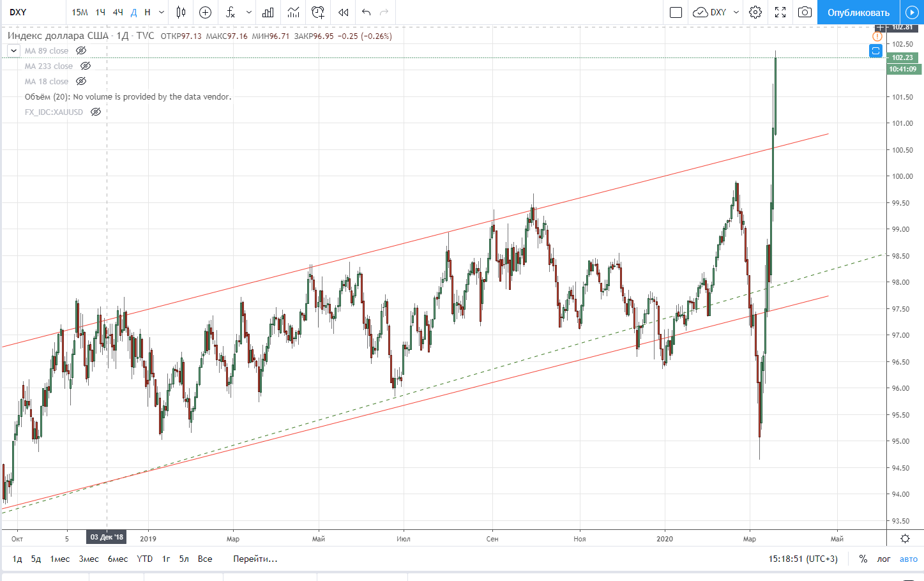
Task: Switch range to YTD
Action: 145,559
